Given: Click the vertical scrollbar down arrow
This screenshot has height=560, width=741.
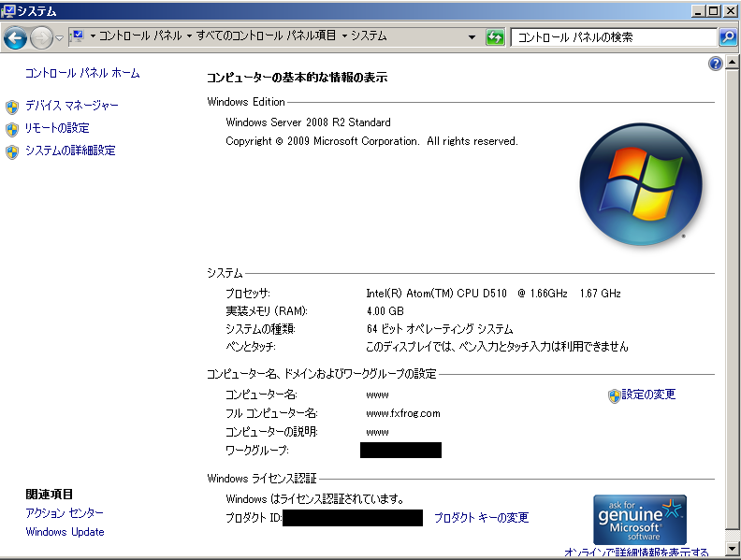Looking at the screenshot, I should (733, 551).
